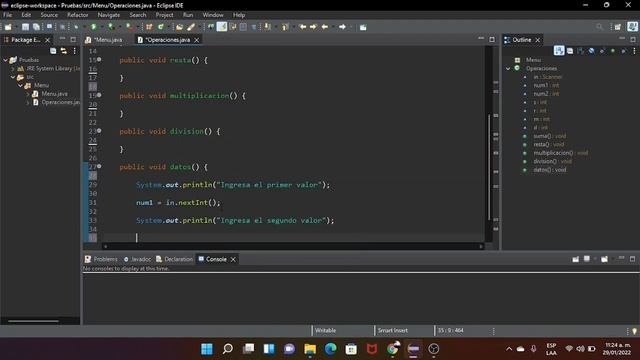
Task: Toggle Sort in the Outline toolbar
Action: tap(580, 51)
